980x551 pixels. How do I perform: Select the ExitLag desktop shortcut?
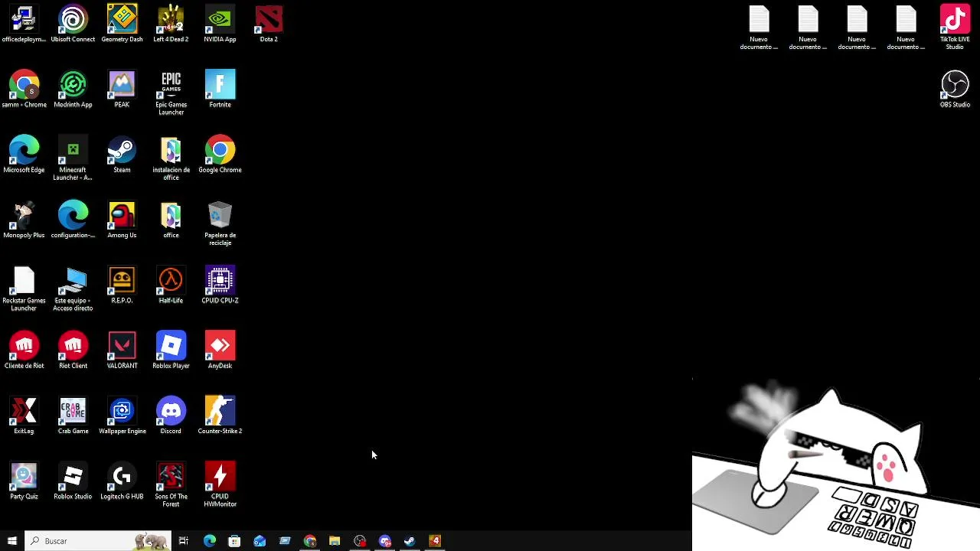24,416
